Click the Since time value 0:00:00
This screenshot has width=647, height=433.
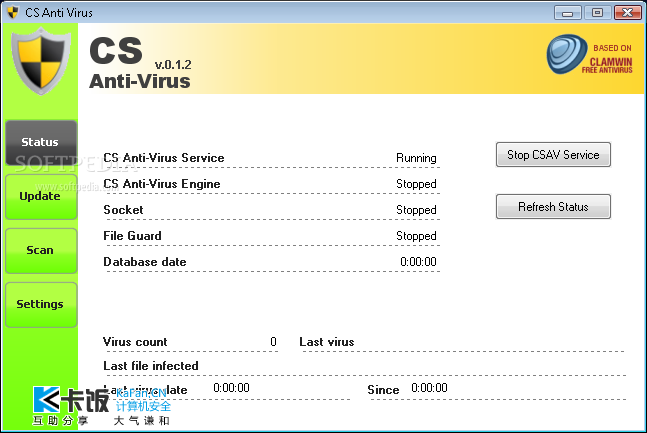click(429, 388)
